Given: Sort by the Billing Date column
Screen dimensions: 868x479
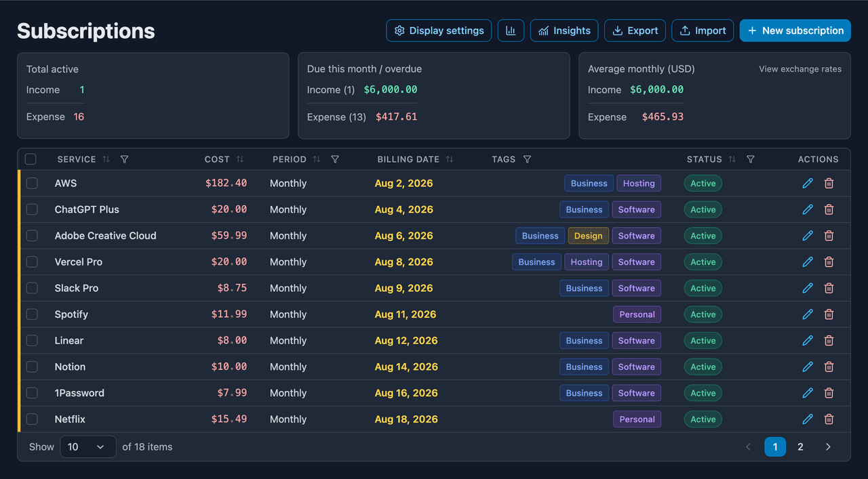Looking at the screenshot, I should [450, 159].
